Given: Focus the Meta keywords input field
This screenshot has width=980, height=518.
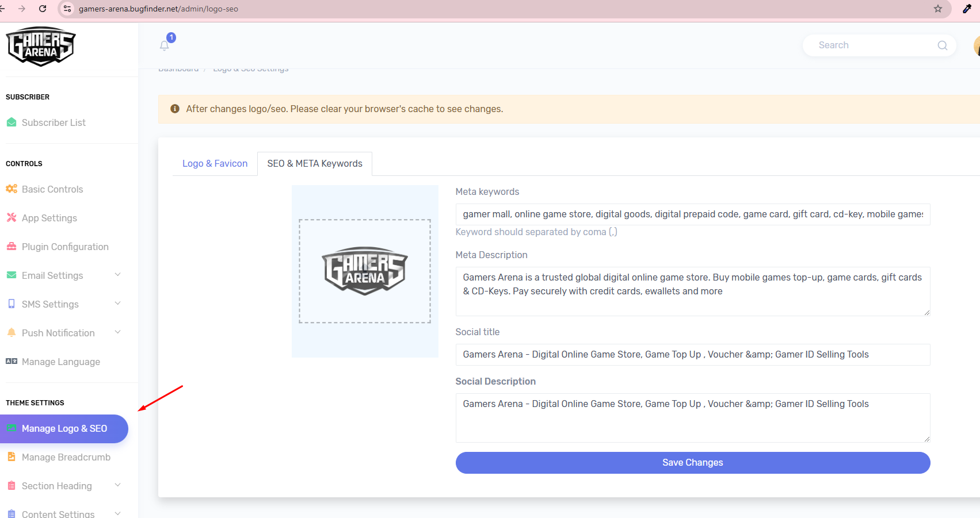Looking at the screenshot, I should tap(693, 214).
